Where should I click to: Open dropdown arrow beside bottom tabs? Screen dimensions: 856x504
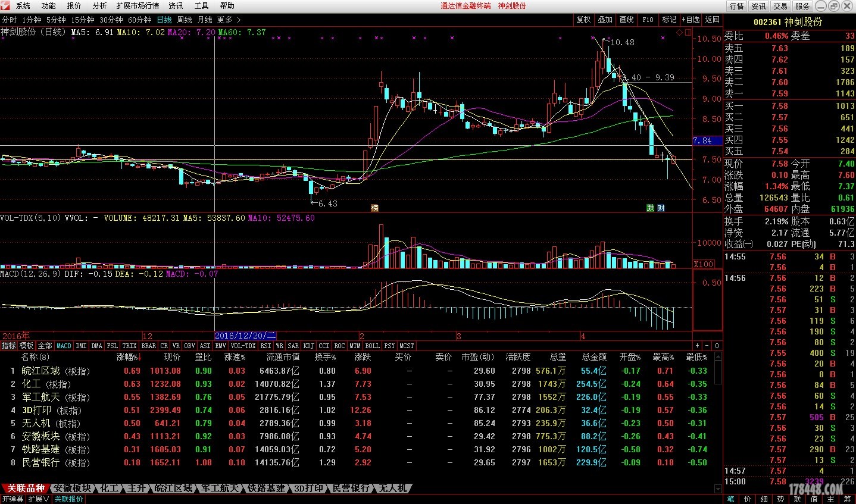click(x=717, y=489)
